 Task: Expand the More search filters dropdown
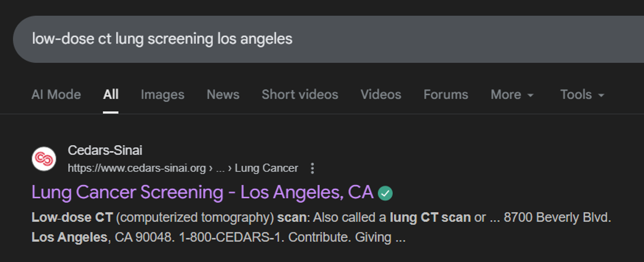click(512, 95)
